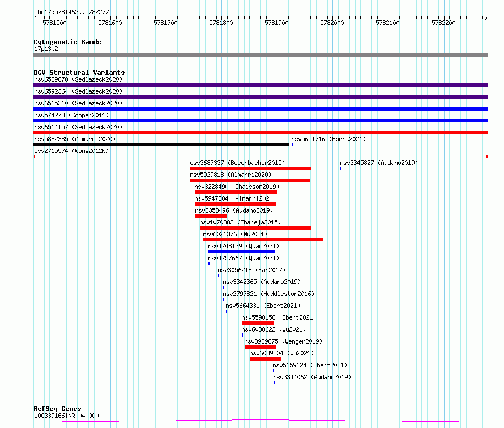The image size is (504, 428).
Task: Open nsv5882385 (Almarri2020) label
Action: pos(75,139)
